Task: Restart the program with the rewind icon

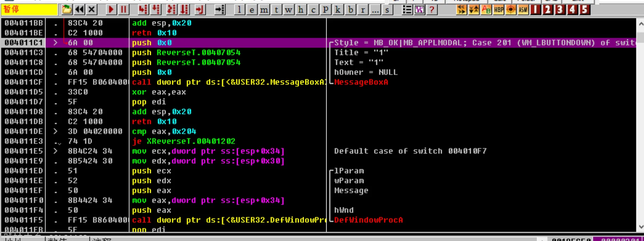Action: pos(79,9)
